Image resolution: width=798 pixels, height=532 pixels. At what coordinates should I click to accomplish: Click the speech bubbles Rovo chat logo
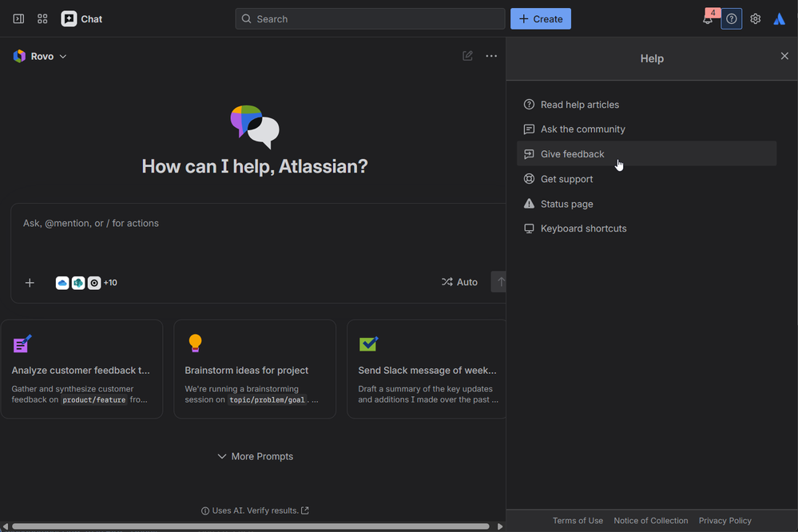pyautogui.click(x=255, y=127)
